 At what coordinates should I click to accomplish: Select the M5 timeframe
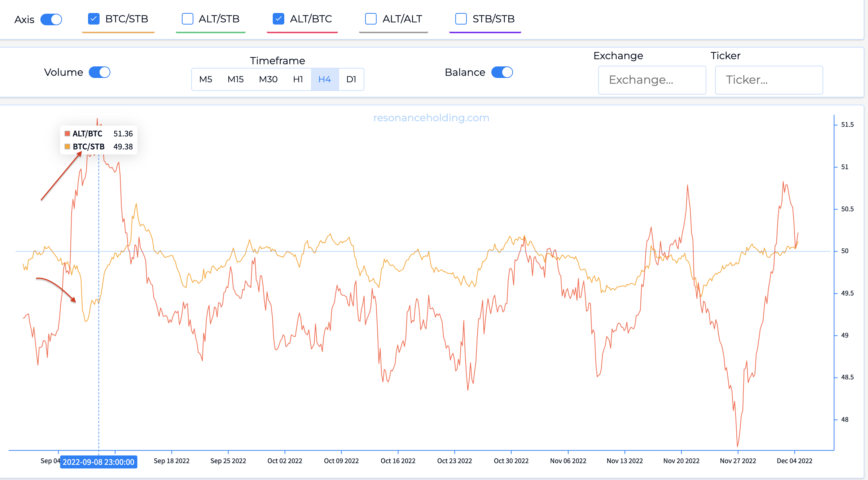coord(206,79)
